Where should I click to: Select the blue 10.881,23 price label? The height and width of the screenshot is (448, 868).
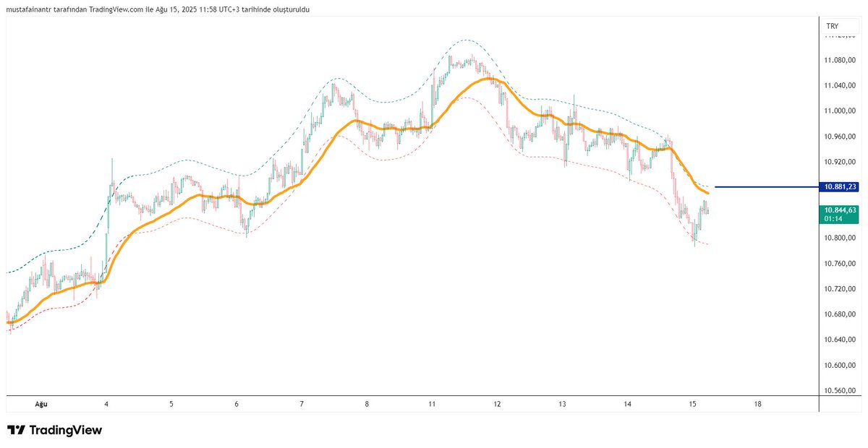[x=840, y=187]
